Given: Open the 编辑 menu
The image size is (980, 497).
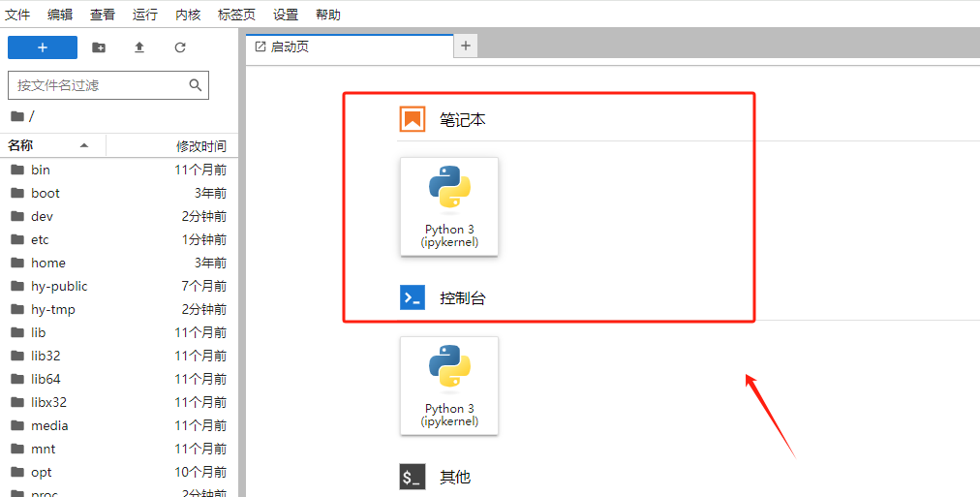Looking at the screenshot, I should click(x=60, y=15).
